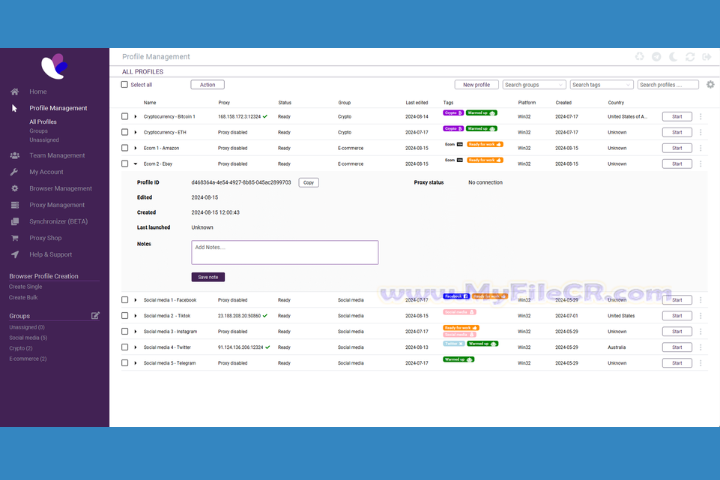Start the Social media 4 - Twitter profile

(677, 347)
